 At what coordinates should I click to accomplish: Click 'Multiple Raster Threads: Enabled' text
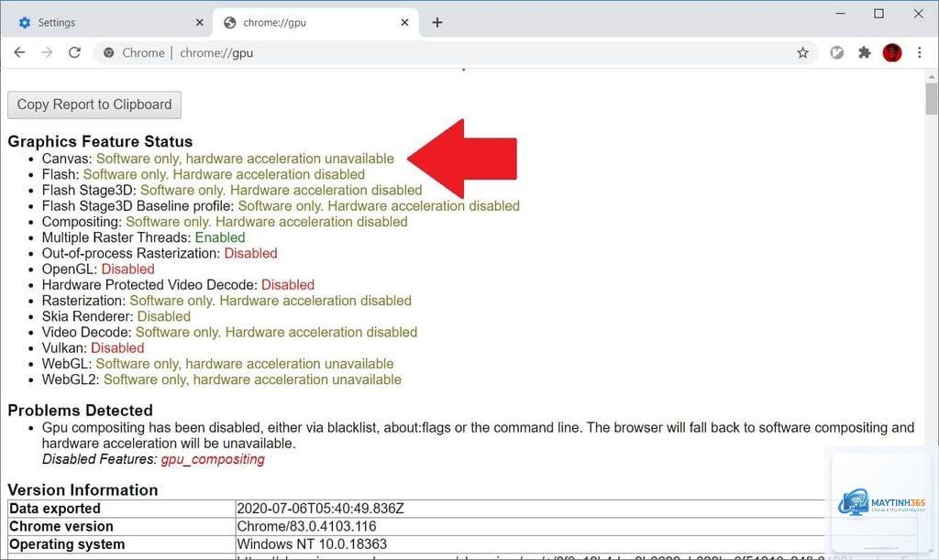[143, 237]
